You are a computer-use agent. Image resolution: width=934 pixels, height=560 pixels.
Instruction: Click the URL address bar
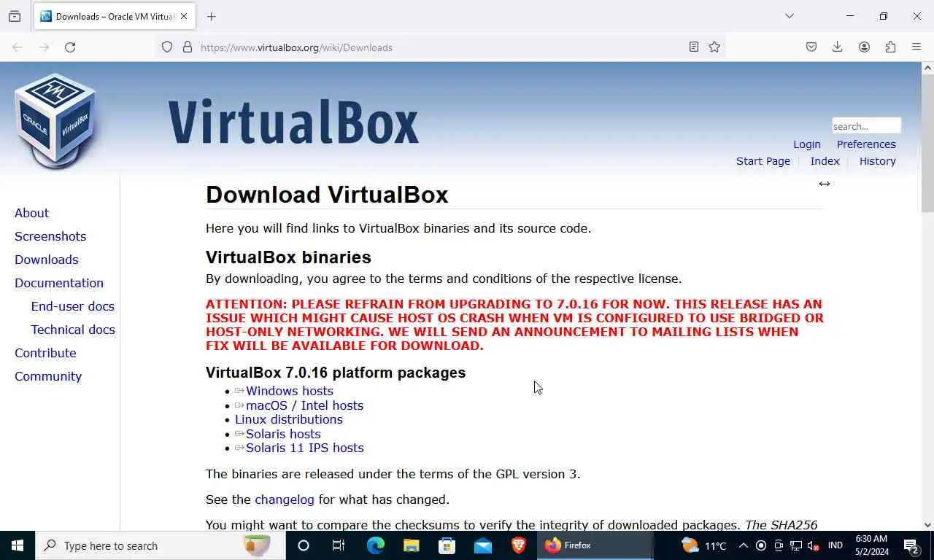tap(441, 47)
